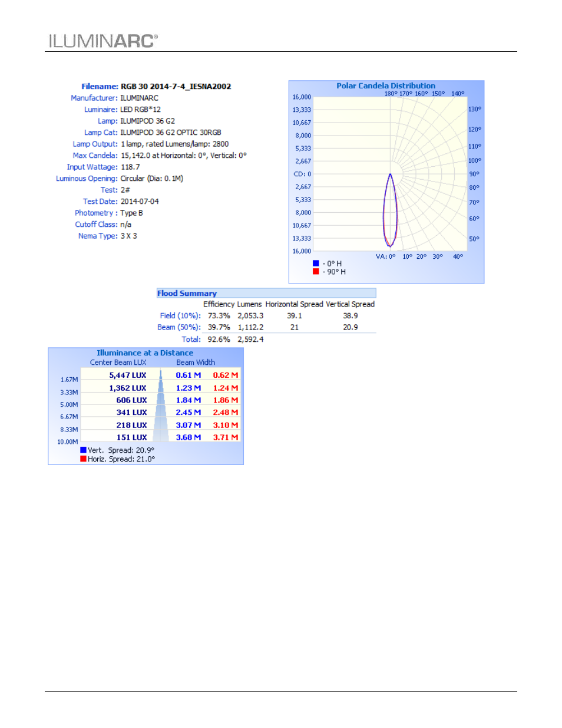Click Beam (50%) efficiency 39.7%
This screenshot has width=562, height=728.
(219, 327)
